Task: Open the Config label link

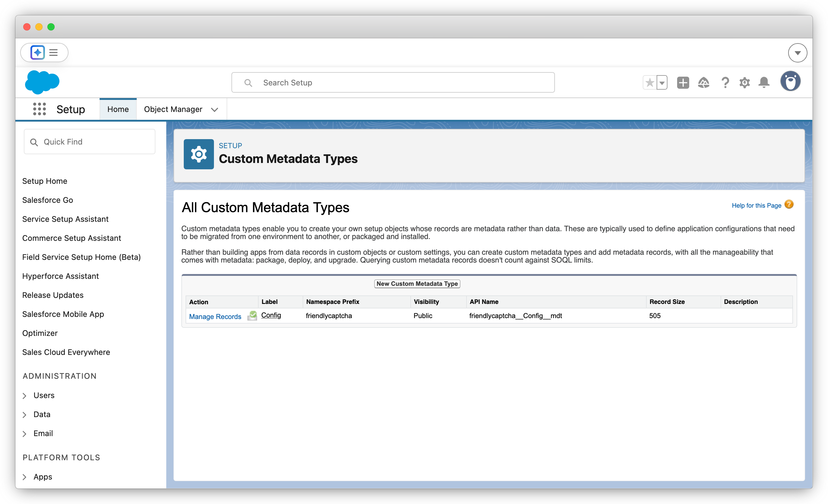Action: 271,315
